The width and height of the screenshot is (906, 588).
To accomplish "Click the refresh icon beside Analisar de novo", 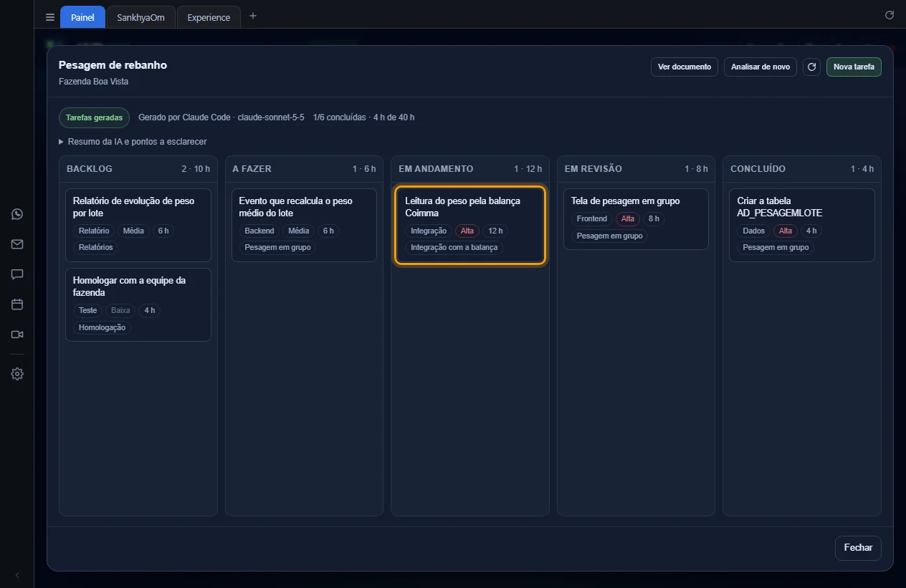I will pos(811,67).
